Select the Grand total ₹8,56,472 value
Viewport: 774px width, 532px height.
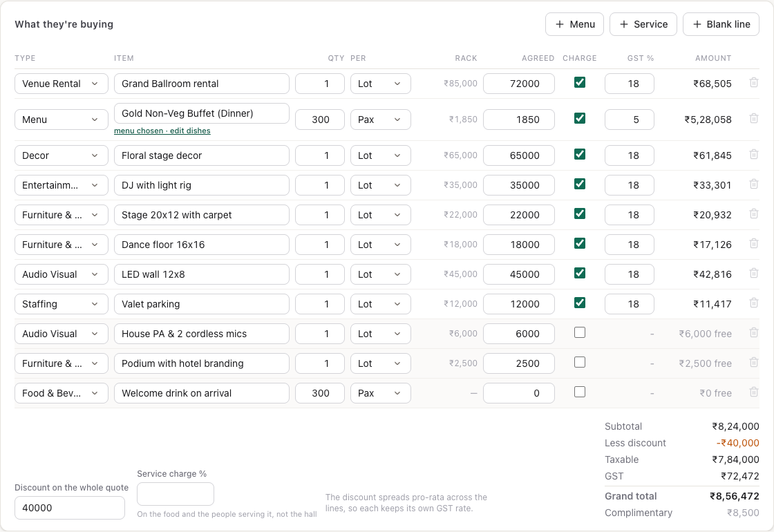pyautogui.click(x=735, y=496)
